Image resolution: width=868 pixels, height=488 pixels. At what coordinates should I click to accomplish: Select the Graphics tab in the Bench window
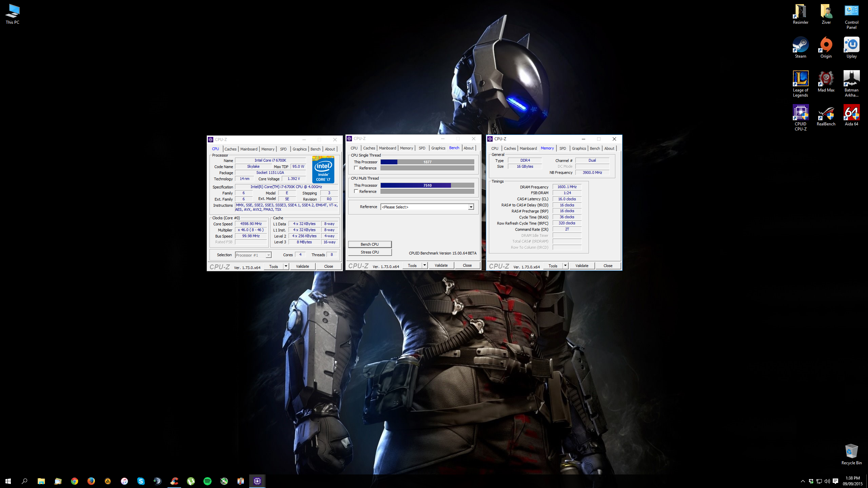[x=438, y=148]
